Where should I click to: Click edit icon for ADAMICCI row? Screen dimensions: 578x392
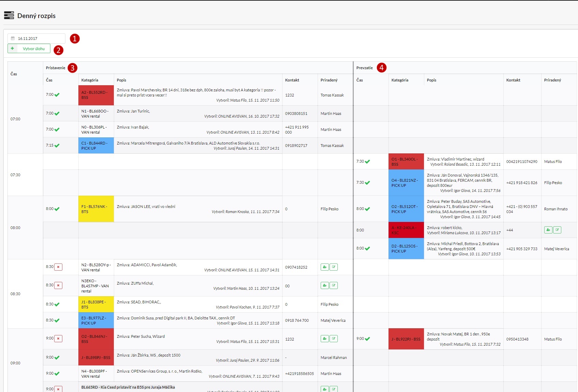(334, 267)
